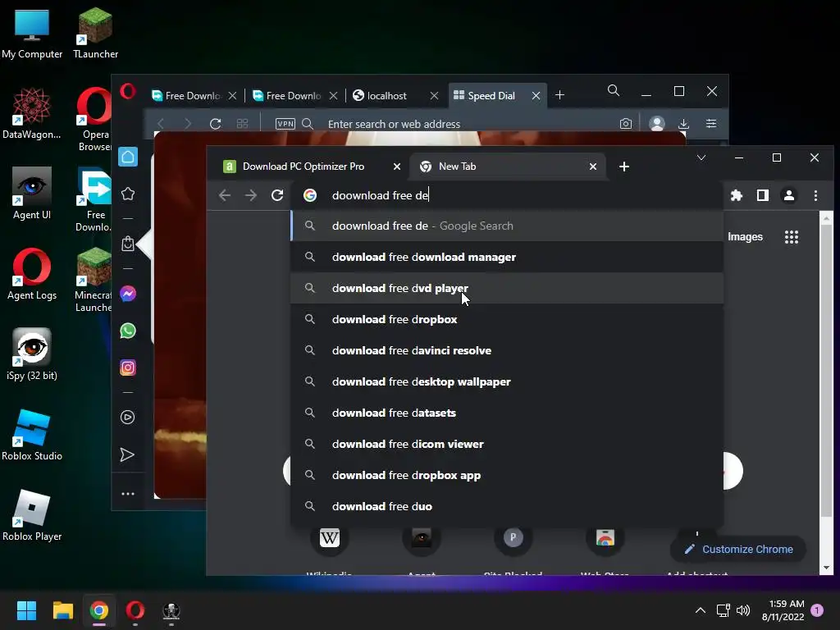Choose 'download free dvd player' suggestion
The height and width of the screenshot is (630, 840).
click(x=507, y=288)
